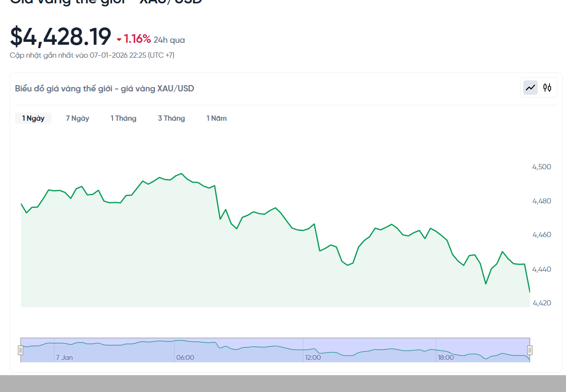Click the 7 Jan navigator label
The image size is (566, 392).
(64, 357)
